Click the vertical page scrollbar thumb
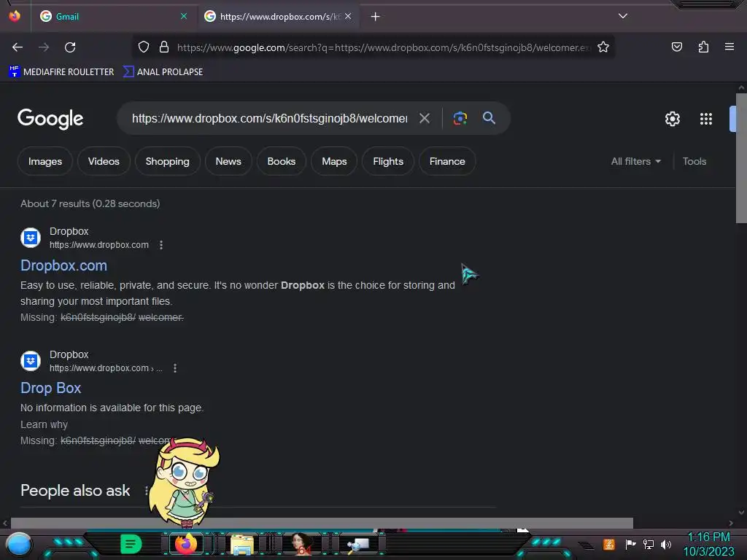747x560 pixels. (x=741, y=158)
